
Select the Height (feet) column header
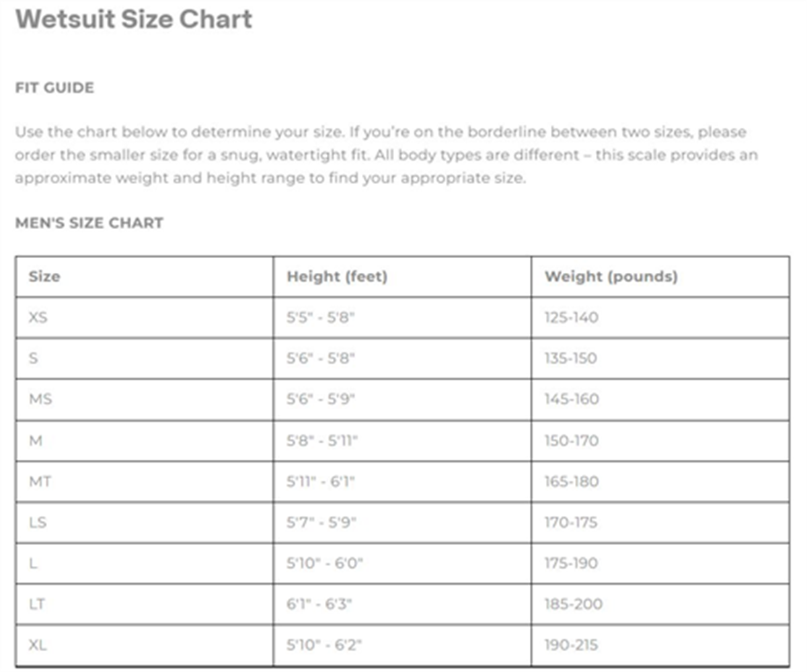pyautogui.click(x=337, y=276)
